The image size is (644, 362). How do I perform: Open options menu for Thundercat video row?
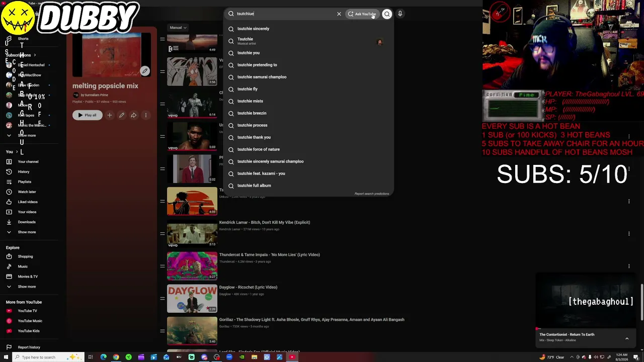point(629,266)
